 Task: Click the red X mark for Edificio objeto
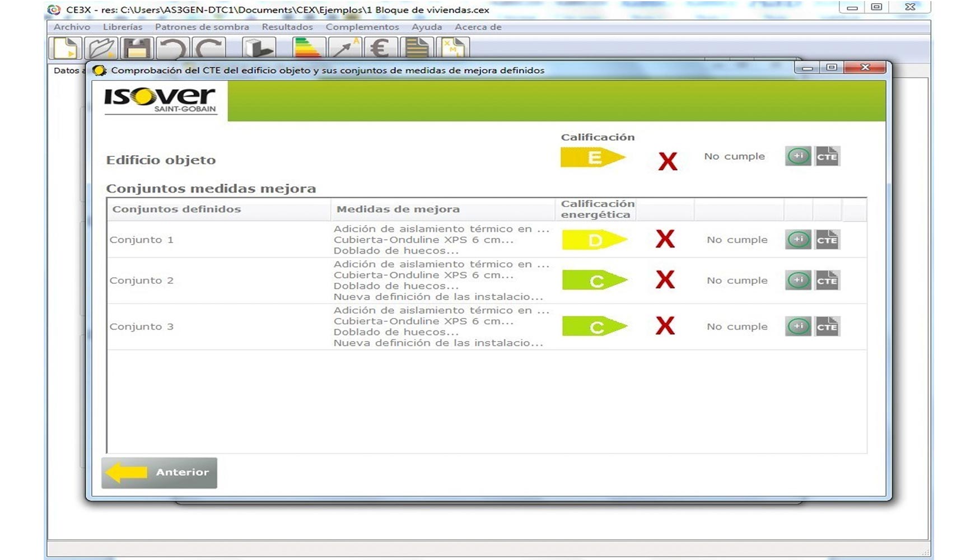[668, 161]
